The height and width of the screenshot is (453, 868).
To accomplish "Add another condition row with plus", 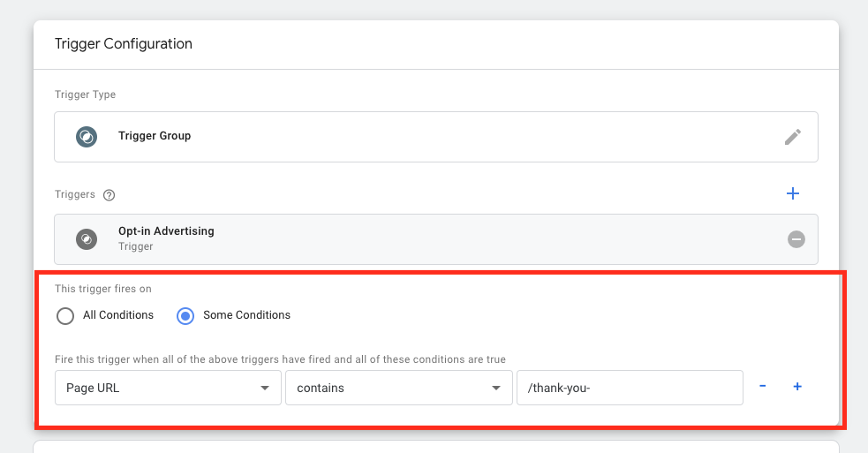I will point(797,387).
